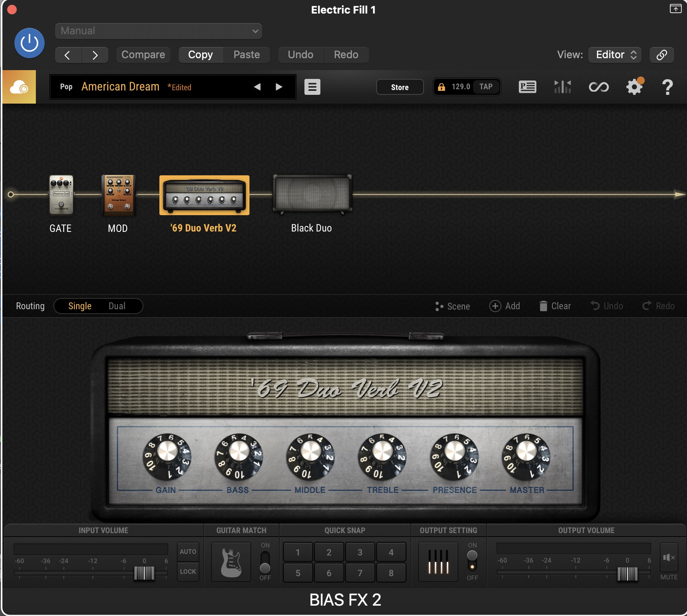687x616 pixels.
Task: Click the Compare button
Action: pyautogui.click(x=143, y=55)
